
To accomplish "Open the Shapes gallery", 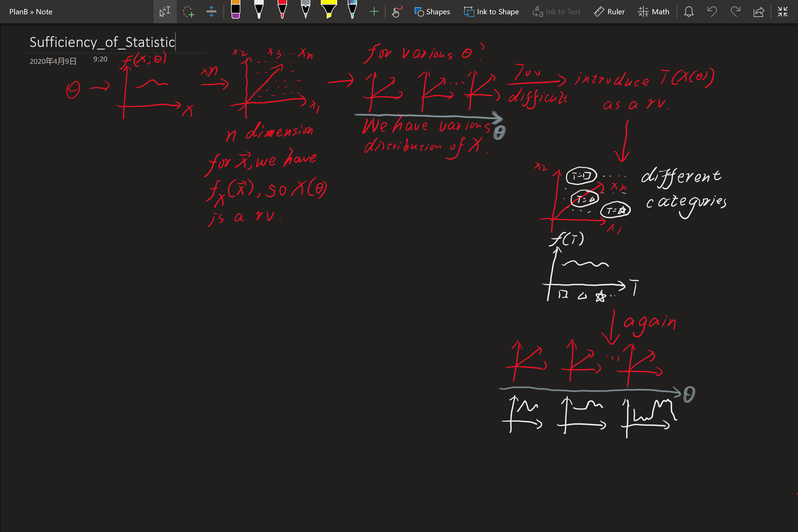I will 432,11.
